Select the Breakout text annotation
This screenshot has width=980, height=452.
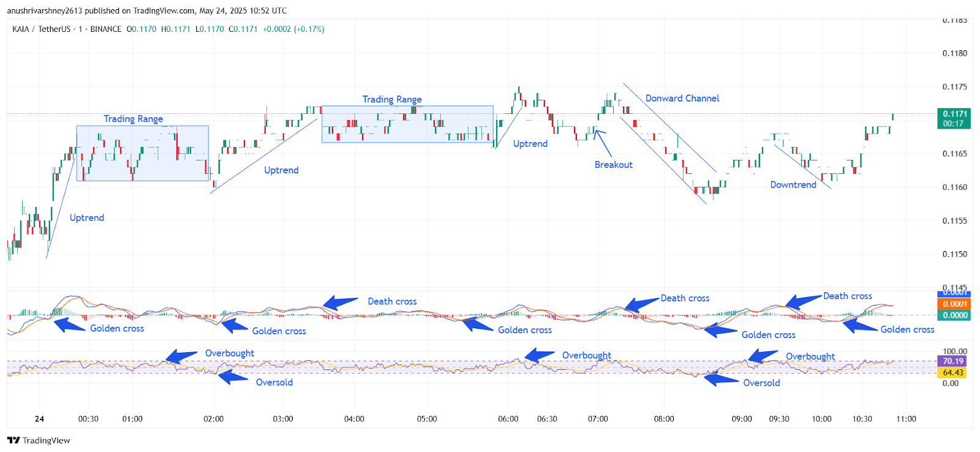pos(614,165)
